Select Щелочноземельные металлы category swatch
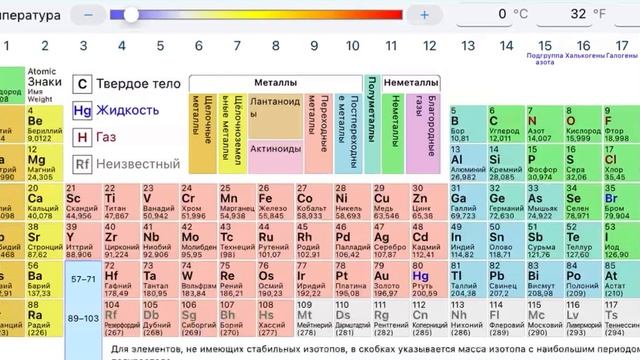Viewport: 640px width, 360px height. (232, 134)
